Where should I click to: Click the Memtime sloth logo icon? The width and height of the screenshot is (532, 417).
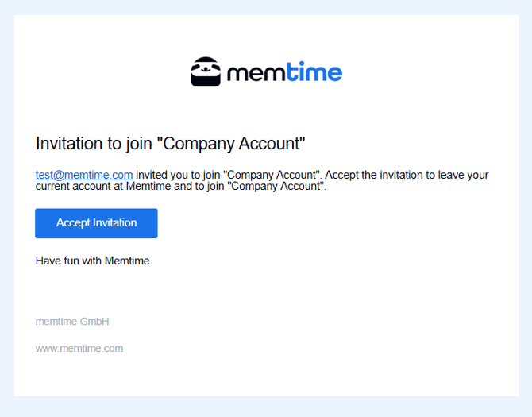point(206,72)
